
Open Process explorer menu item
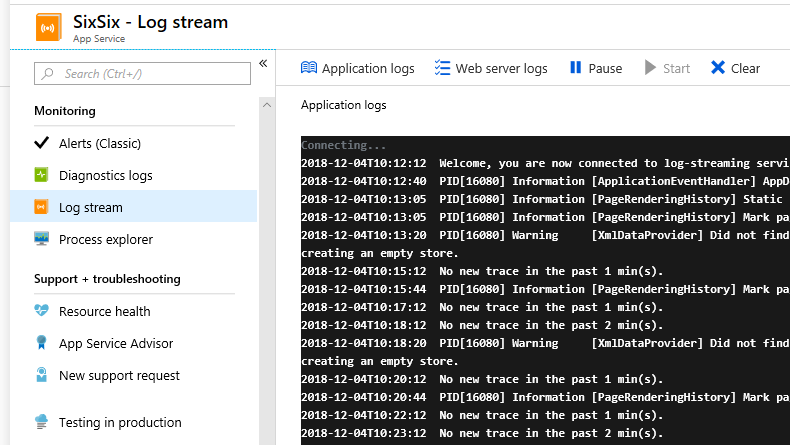click(134, 238)
